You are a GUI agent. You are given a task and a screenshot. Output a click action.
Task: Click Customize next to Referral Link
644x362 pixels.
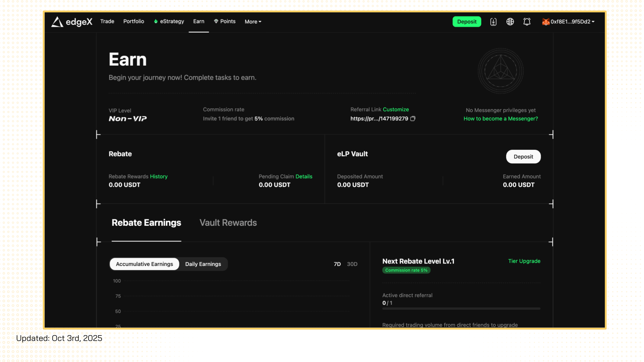coord(396,109)
